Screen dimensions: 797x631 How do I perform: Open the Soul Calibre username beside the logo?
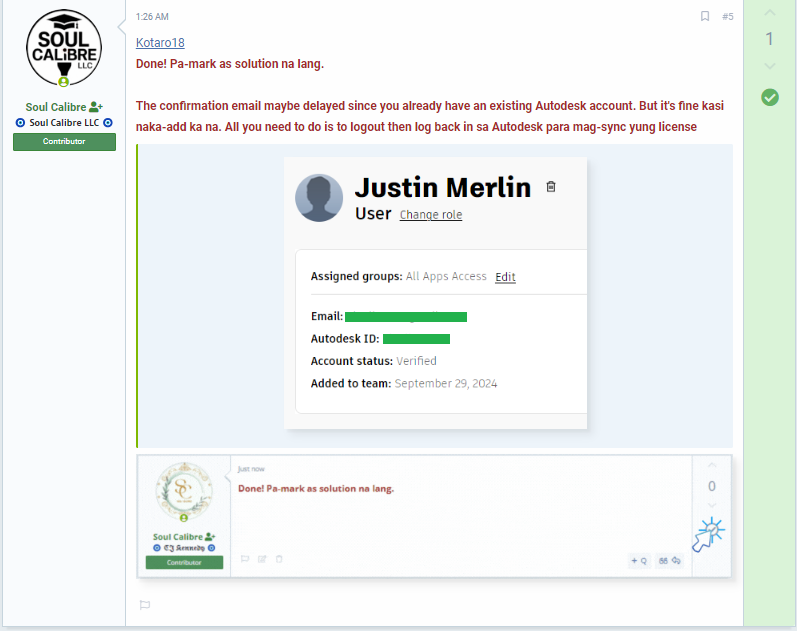(x=56, y=107)
